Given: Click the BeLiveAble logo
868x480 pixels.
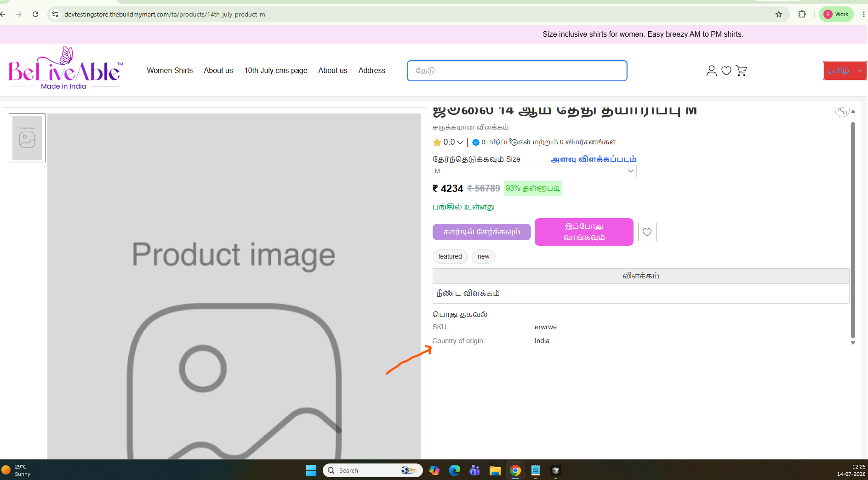Looking at the screenshot, I should pyautogui.click(x=65, y=68).
